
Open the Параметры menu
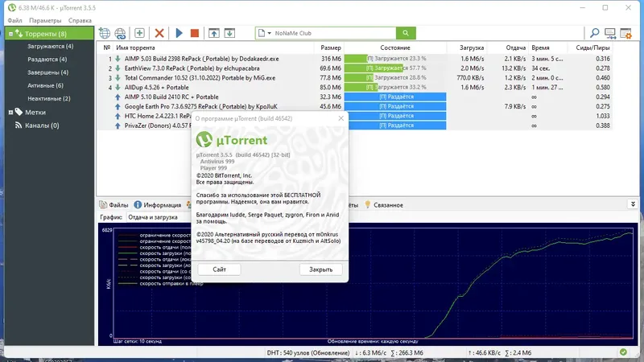coord(45,20)
